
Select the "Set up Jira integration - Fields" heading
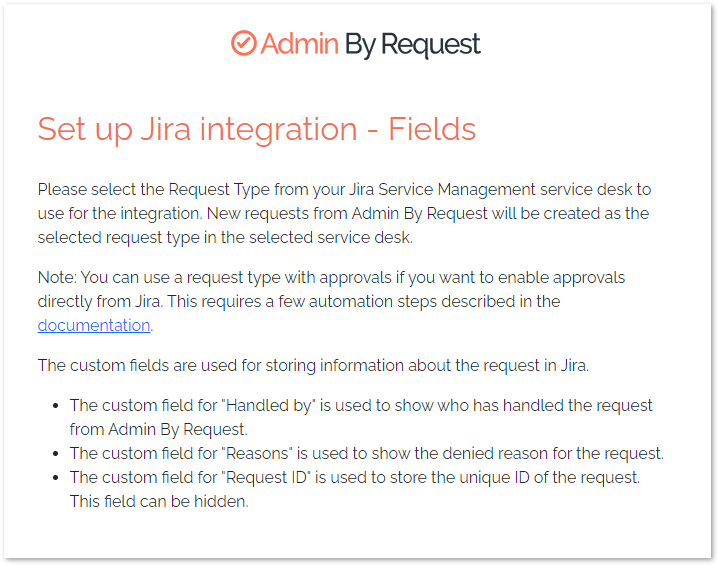pos(257,129)
